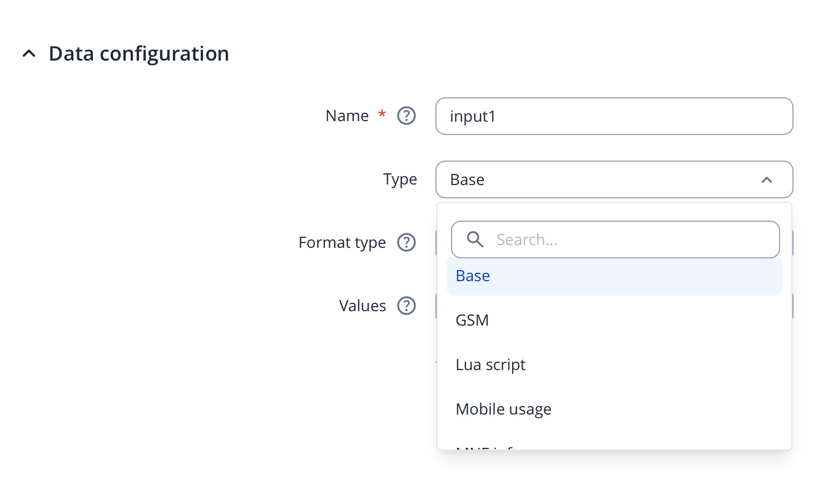Focus the Name input containing input1
The height and width of the screenshot is (504, 833).
[x=613, y=116]
